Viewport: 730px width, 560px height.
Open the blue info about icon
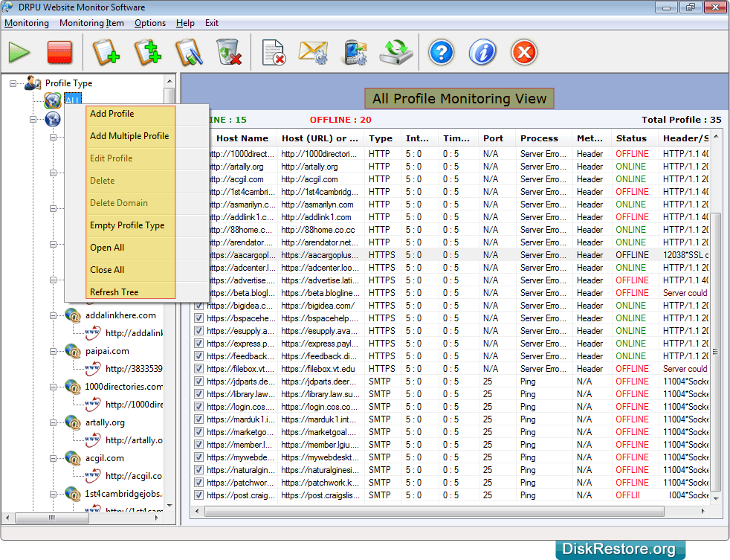[482, 52]
